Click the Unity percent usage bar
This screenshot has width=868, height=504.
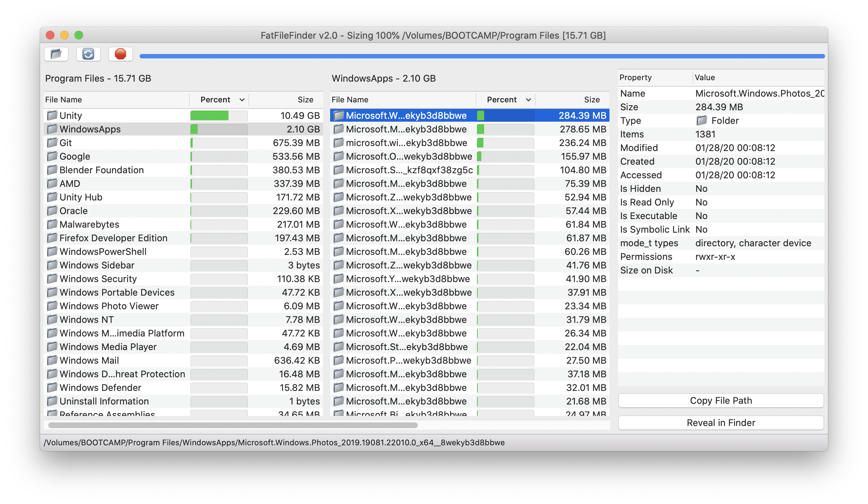[219, 116]
